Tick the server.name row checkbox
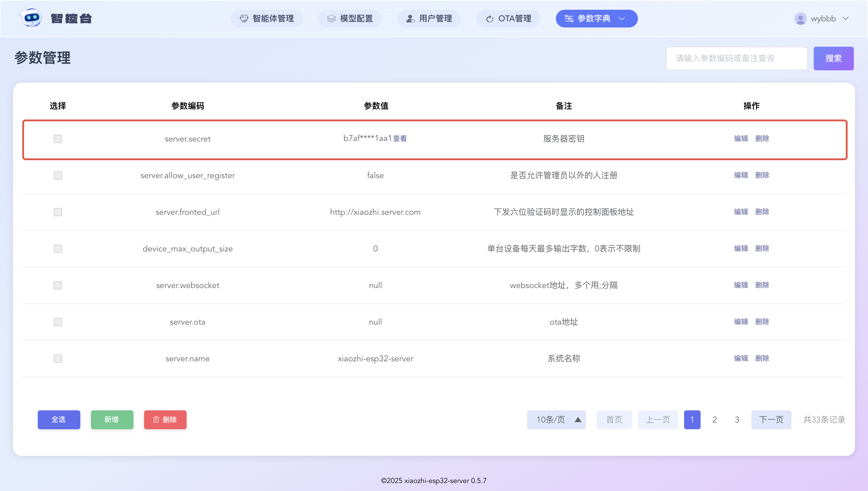 (58, 358)
